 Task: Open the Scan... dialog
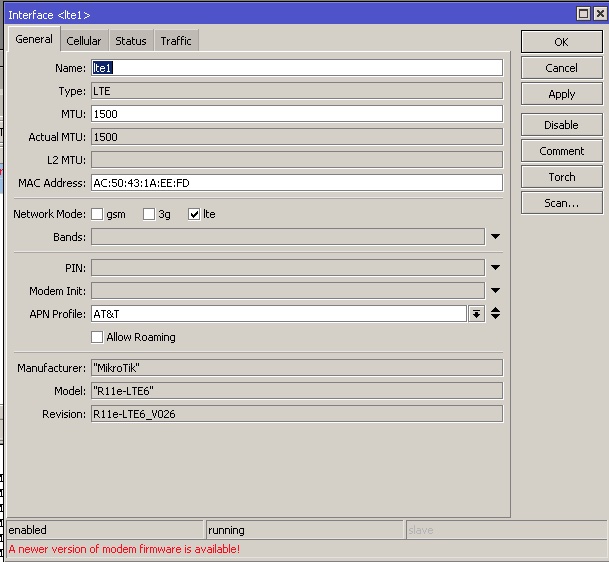pos(562,203)
